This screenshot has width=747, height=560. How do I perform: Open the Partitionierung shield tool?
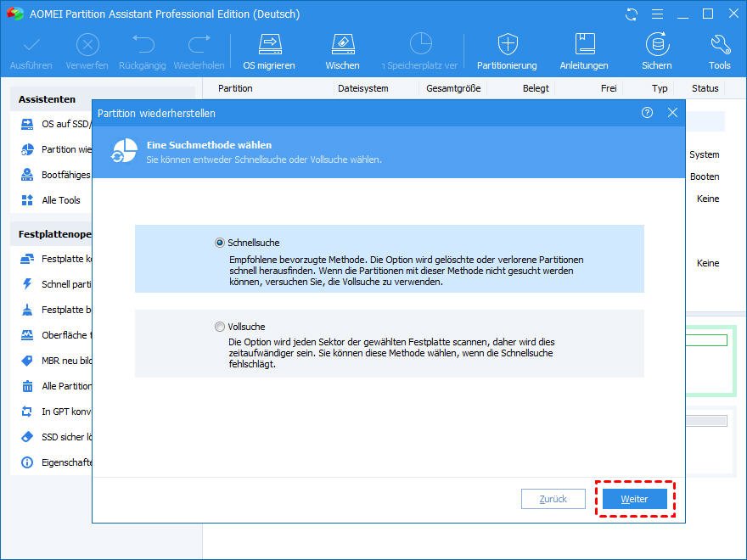(x=508, y=52)
